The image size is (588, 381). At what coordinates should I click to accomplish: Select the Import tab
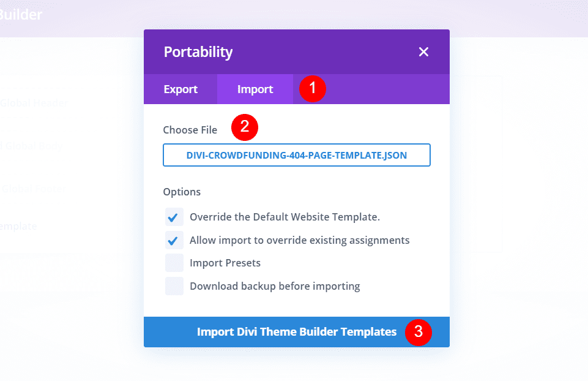pos(255,89)
